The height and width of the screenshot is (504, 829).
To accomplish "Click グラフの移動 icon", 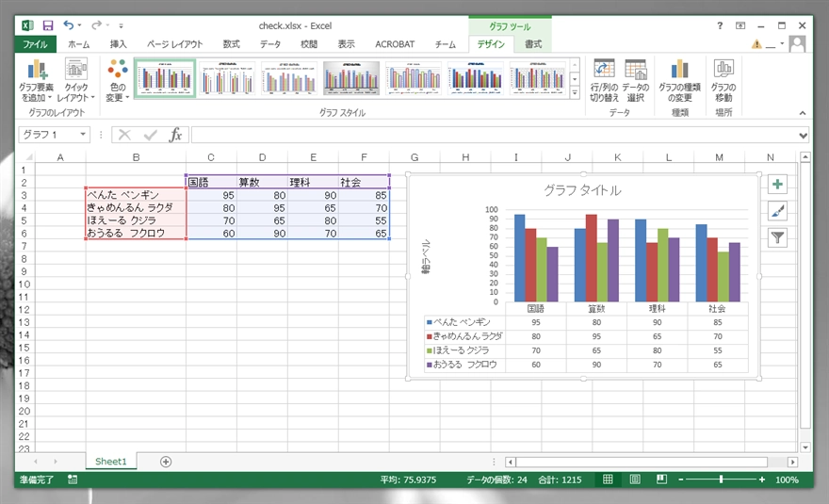I will coord(723,80).
